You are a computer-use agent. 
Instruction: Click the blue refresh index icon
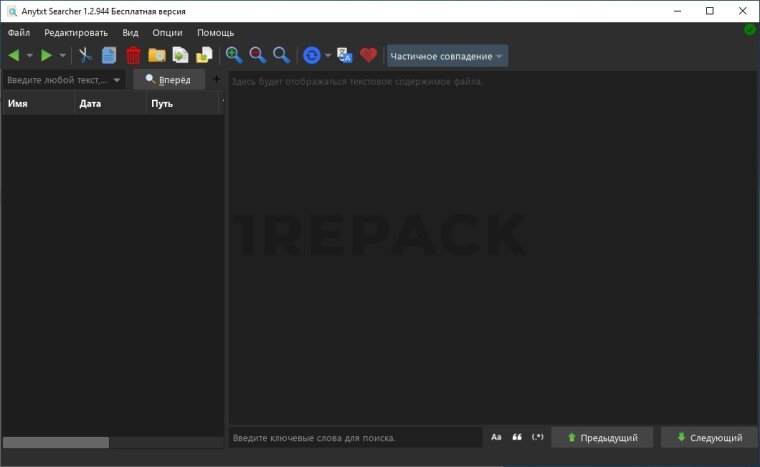coord(311,55)
